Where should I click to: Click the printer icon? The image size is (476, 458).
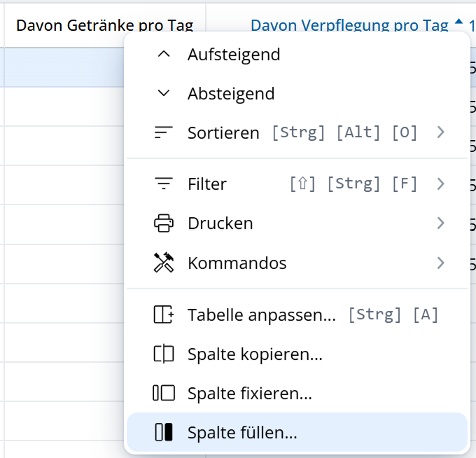163,223
